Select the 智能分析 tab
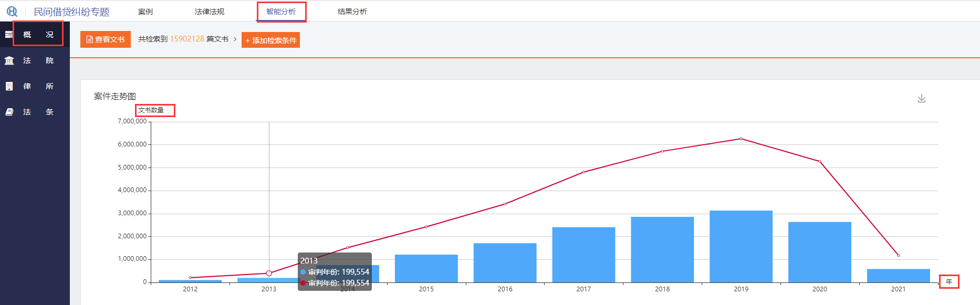The width and height of the screenshot is (980, 305). pyautogui.click(x=281, y=12)
